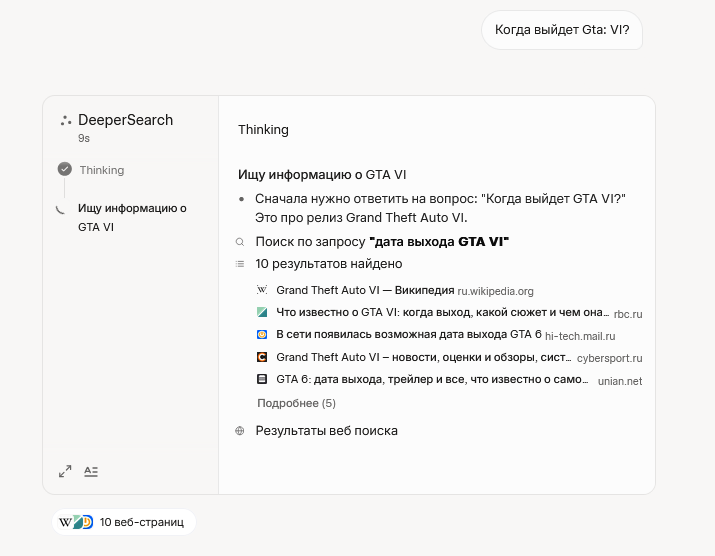Click the Результаты веб поиска row
The height and width of the screenshot is (556, 715).
pos(326,431)
